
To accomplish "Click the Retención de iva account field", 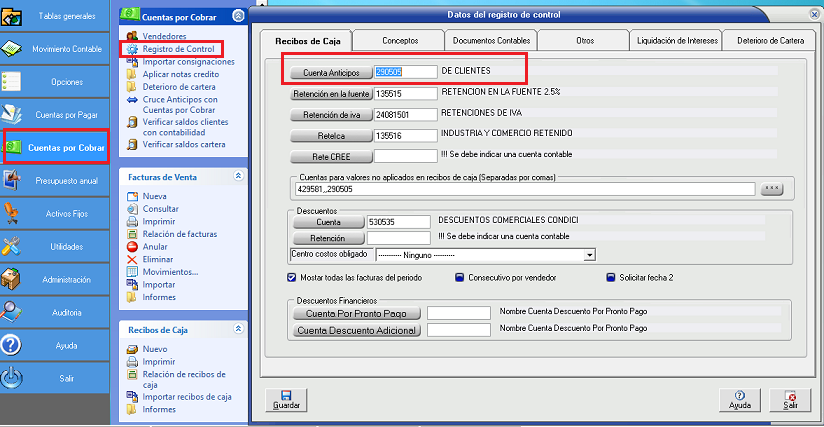I will pos(405,114).
